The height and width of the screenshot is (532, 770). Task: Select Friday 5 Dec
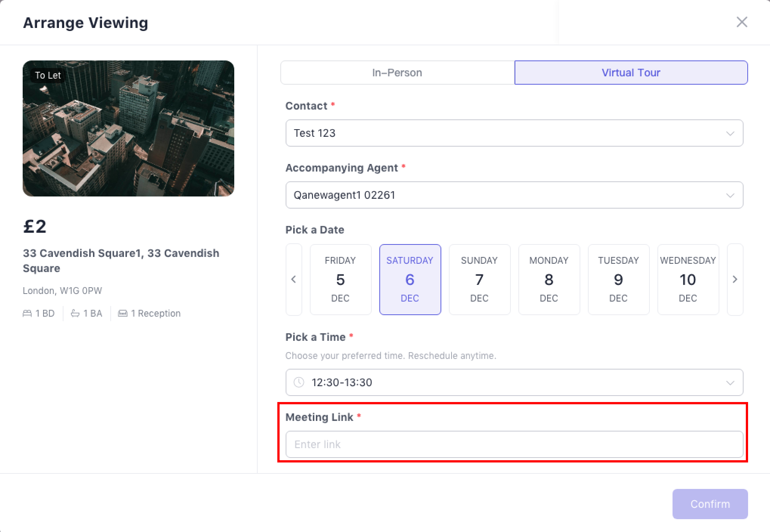(x=340, y=279)
